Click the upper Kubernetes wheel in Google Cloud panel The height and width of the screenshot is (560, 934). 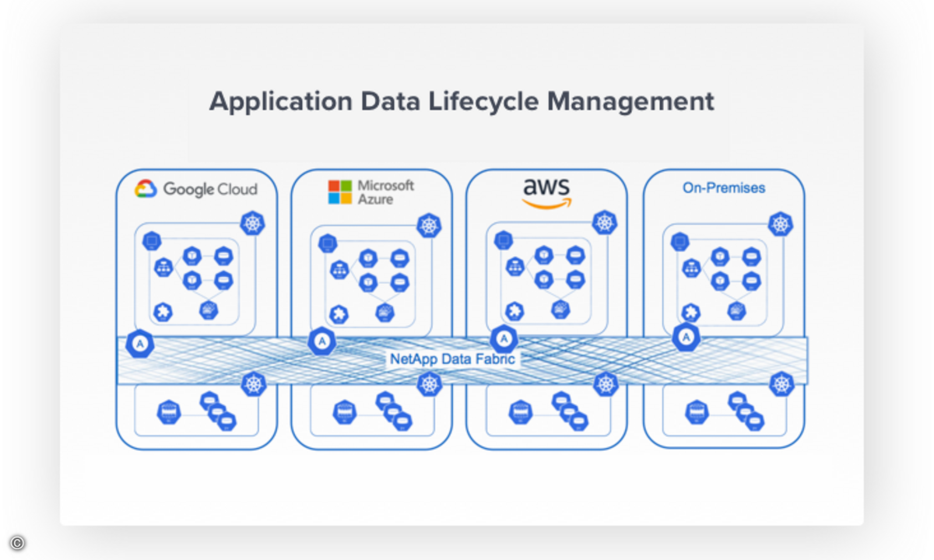coord(252,223)
